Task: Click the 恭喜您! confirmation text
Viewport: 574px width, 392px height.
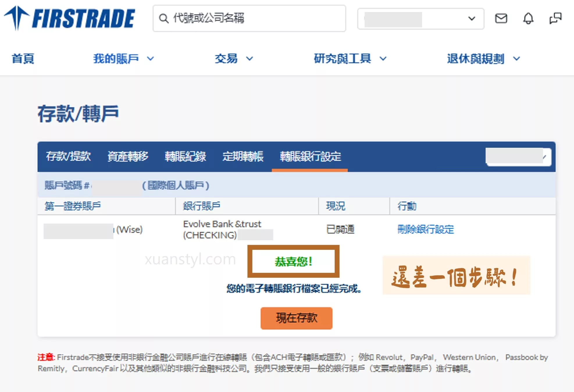Action: click(293, 261)
